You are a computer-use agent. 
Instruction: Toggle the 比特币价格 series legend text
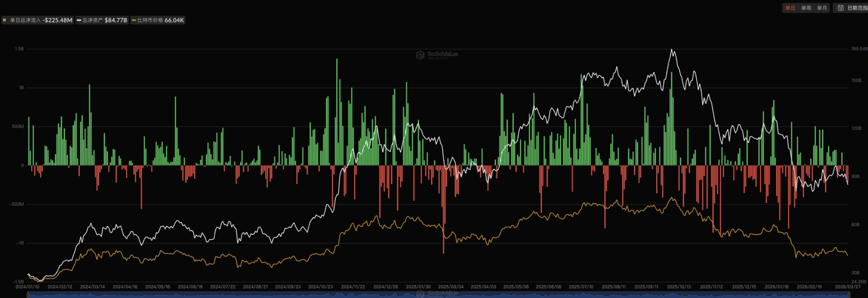(150, 20)
